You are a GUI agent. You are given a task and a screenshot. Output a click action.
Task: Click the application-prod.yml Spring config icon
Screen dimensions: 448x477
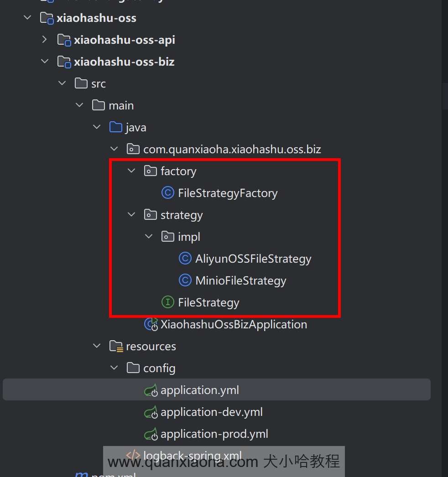click(151, 434)
